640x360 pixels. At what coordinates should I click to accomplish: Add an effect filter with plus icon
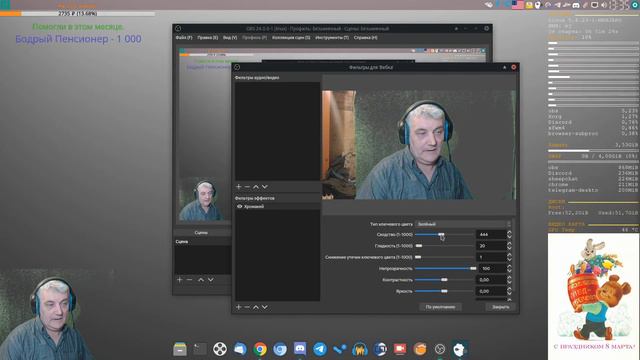pos(239,307)
